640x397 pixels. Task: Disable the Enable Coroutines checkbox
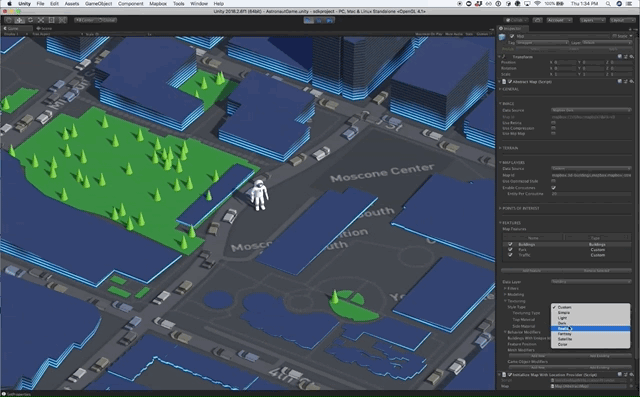[x=553, y=188]
